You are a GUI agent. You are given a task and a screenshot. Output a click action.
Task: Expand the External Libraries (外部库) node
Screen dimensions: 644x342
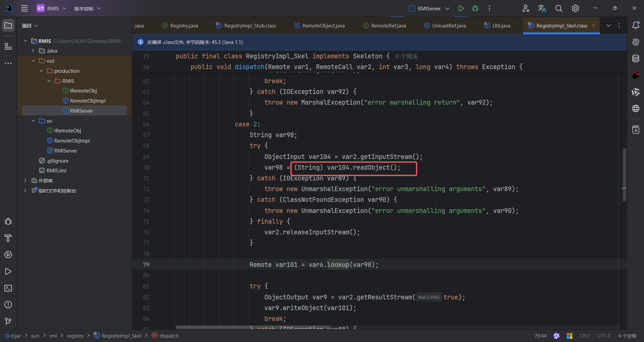pos(25,180)
